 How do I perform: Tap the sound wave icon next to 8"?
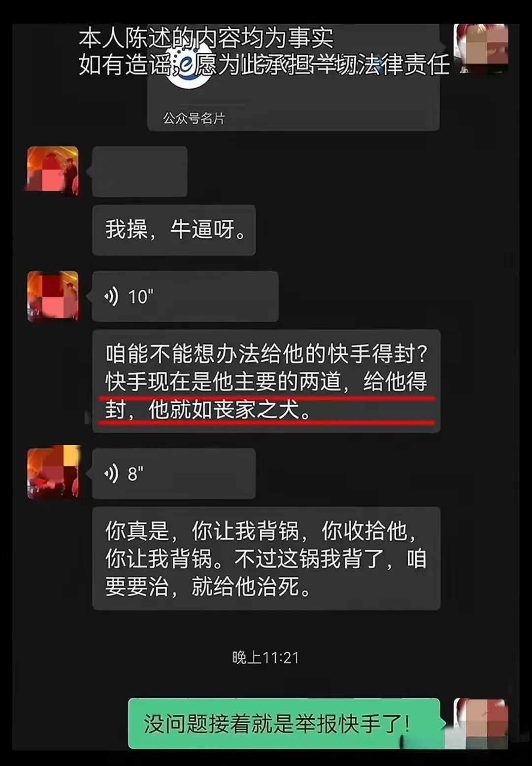[112, 473]
